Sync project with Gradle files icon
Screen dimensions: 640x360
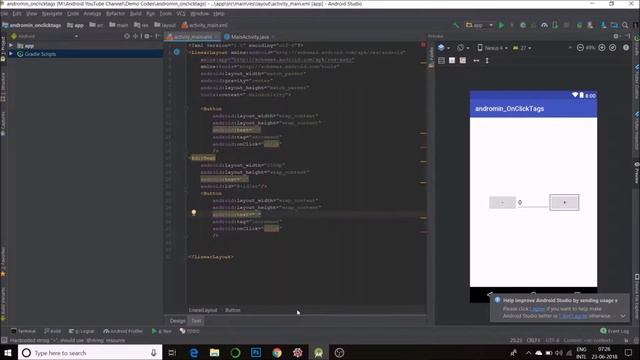pyautogui.click(x=579, y=25)
